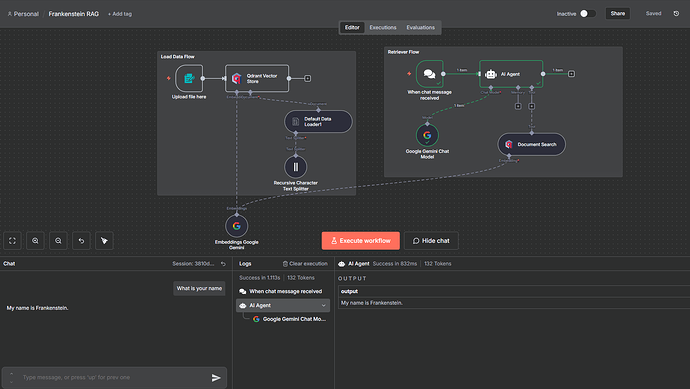This screenshot has height=389, width=690.
Task: Click the Load Data Flow sticky note title
Action: [177, 57]
